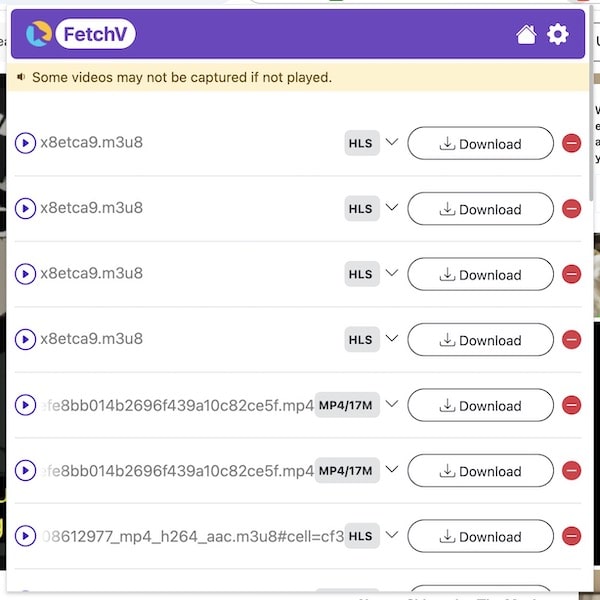This screenshot has width=600, height=600.
Task: Play the first fe8bb014b mp4 entry
Action: pos(25,405)
